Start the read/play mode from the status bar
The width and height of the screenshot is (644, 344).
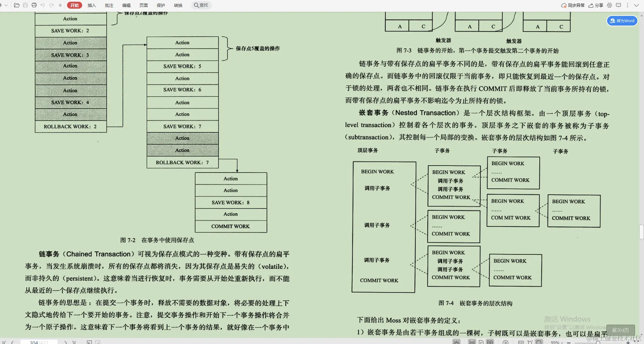click(505, 342)
